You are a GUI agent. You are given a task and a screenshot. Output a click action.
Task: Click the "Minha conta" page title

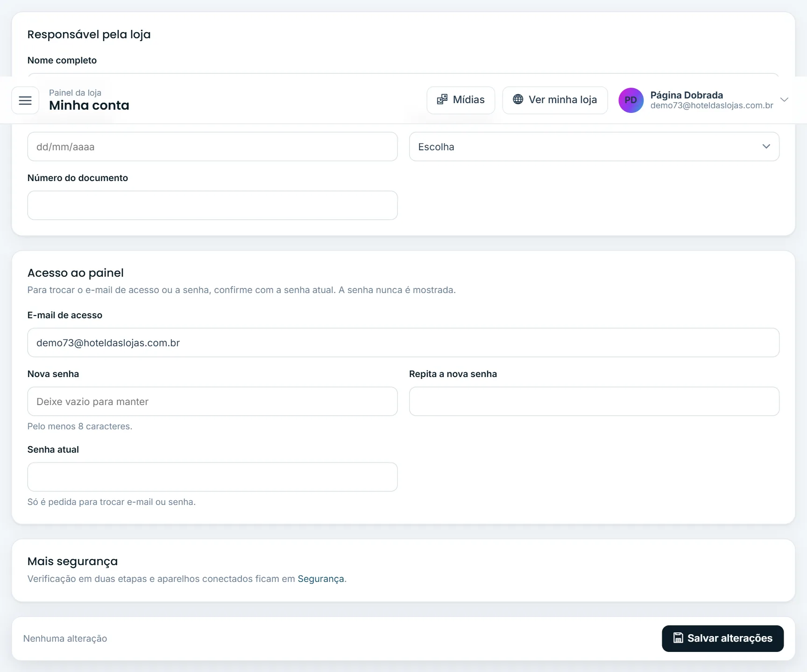[x=89, y=105]
